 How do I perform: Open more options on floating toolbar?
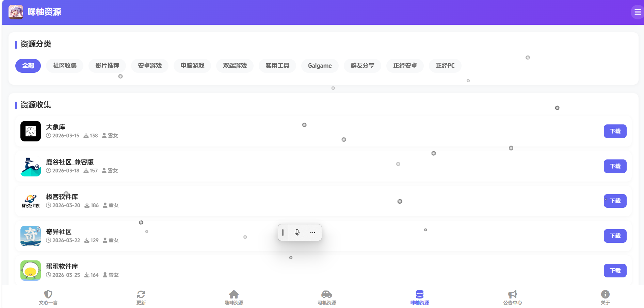click(313, 233)
